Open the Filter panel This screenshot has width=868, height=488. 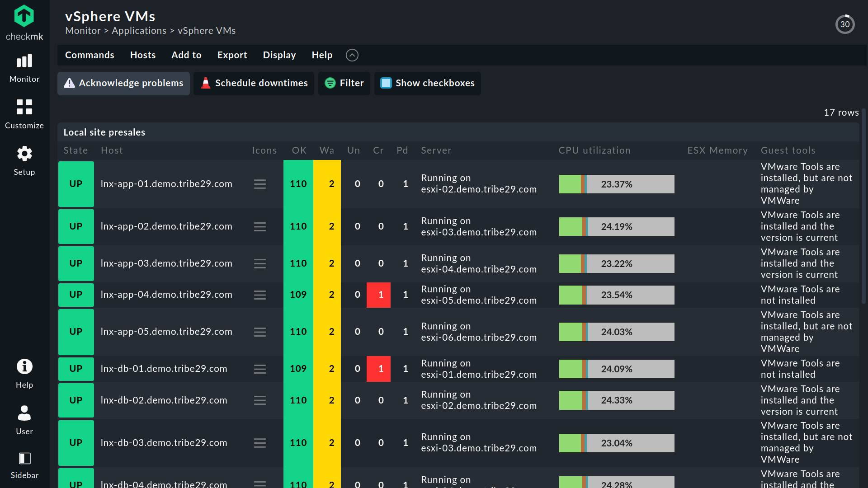344,83
